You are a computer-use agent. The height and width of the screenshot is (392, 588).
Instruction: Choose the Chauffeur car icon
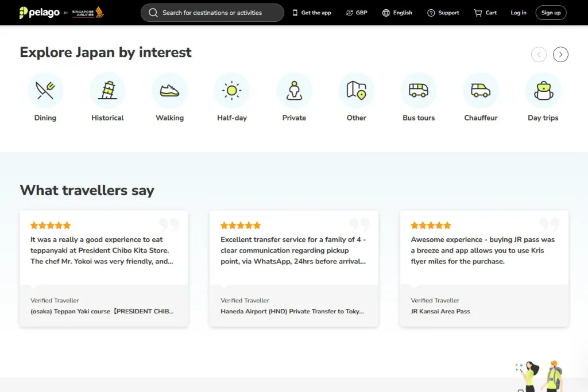(481, 91)
